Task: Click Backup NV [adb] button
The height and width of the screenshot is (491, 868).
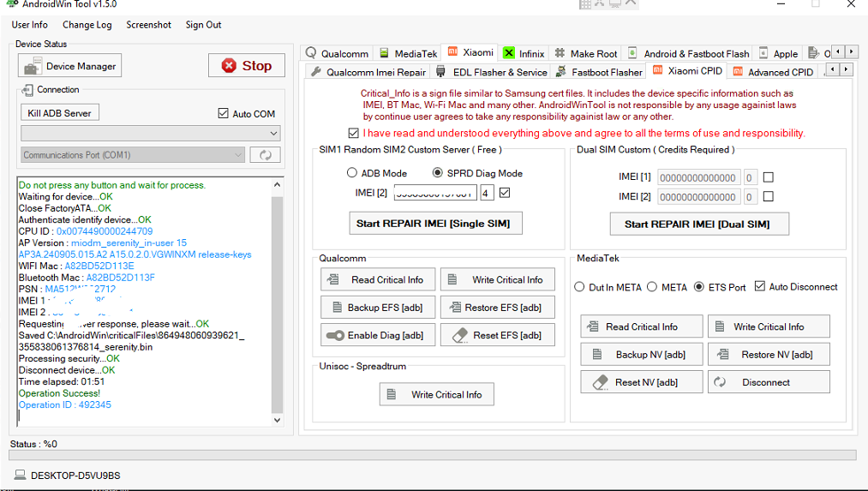Action: click(x=642, y=354)
